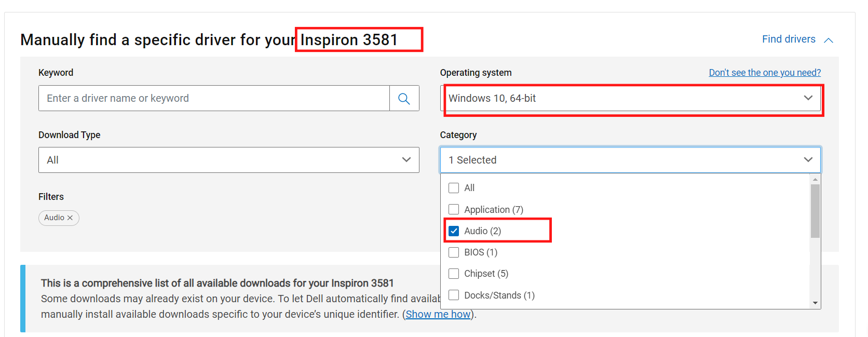The image size is (868, 337).
Task: Click the driver keyword input field
Action: coord(214,98)
